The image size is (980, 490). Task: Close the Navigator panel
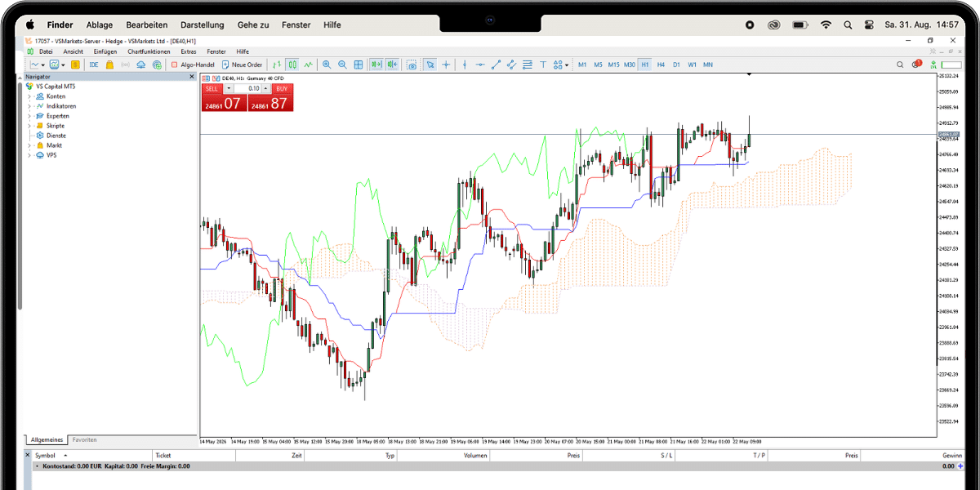[192, 76]
